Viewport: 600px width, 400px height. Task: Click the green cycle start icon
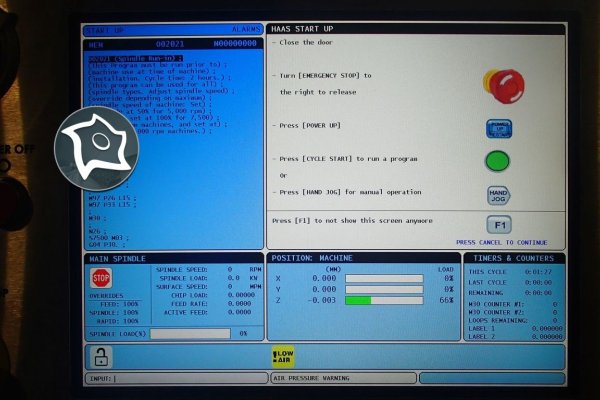coord(497,161)
